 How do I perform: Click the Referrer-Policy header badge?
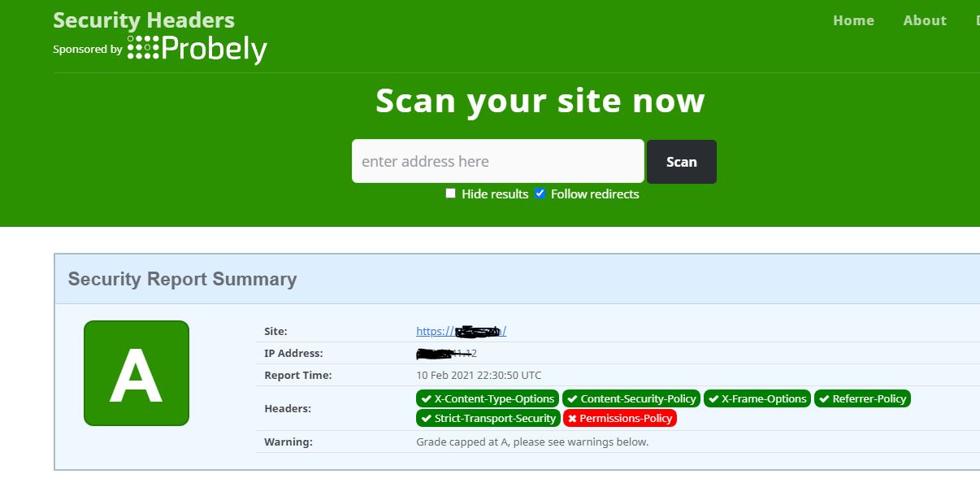point(862,398)
